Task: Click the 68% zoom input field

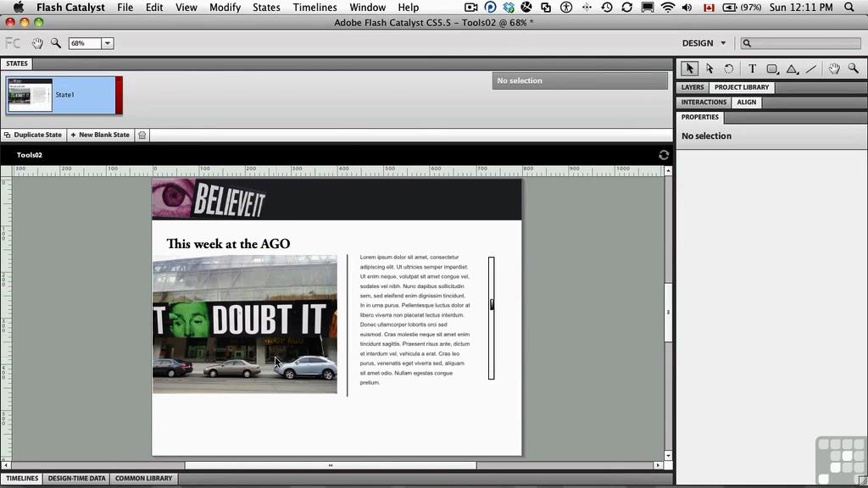Action: click(85, 43)
